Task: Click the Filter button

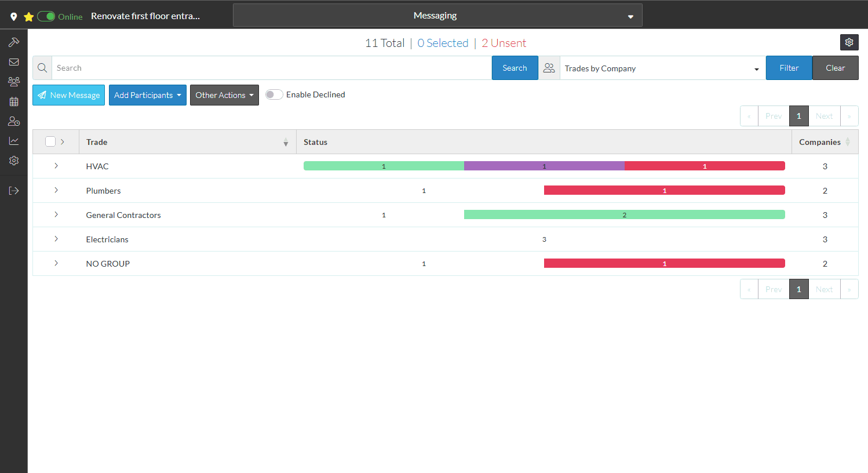Action: click(789, 68)
